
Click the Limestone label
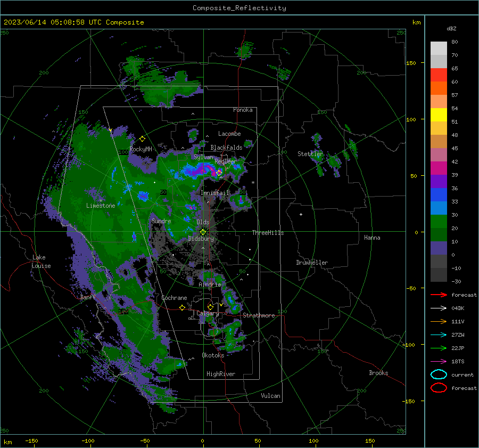[x=101, y=206]
